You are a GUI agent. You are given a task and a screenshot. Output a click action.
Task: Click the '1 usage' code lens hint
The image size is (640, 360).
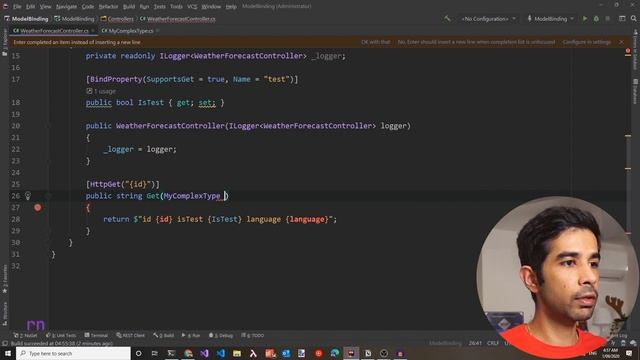click(102, 91)
